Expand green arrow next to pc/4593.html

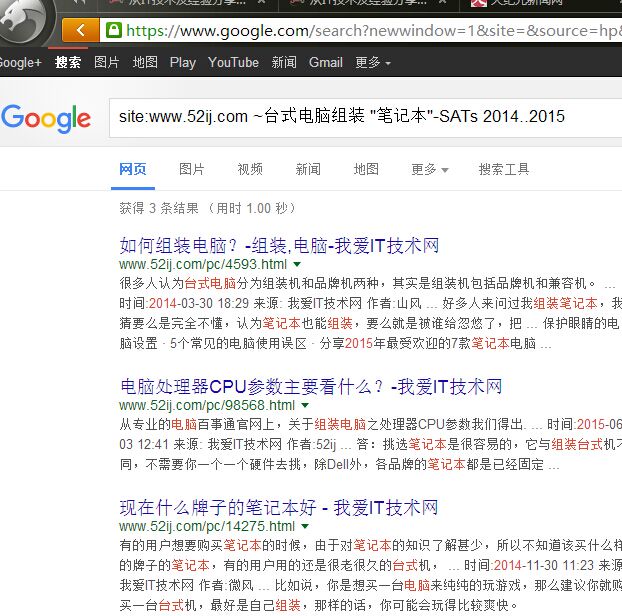click(x=297, y=264)
